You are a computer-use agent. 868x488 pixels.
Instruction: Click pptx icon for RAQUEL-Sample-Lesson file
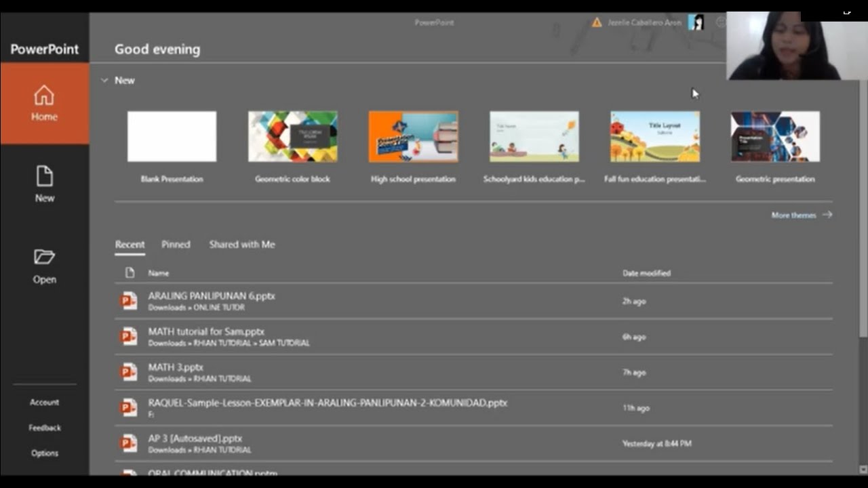[129, 407]
